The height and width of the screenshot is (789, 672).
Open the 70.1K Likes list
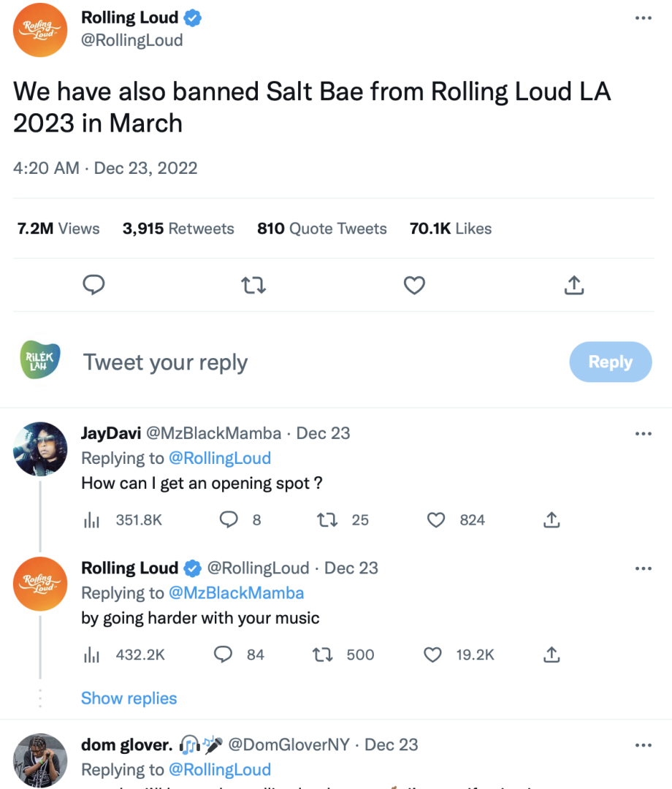[451, 229]
